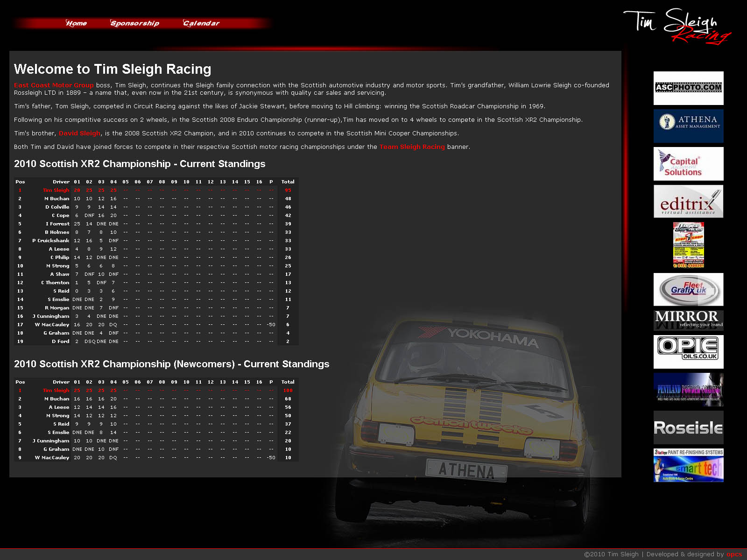
Task: Open the Fleet Grafix UK logo
Action: click(x=688, y=289)
